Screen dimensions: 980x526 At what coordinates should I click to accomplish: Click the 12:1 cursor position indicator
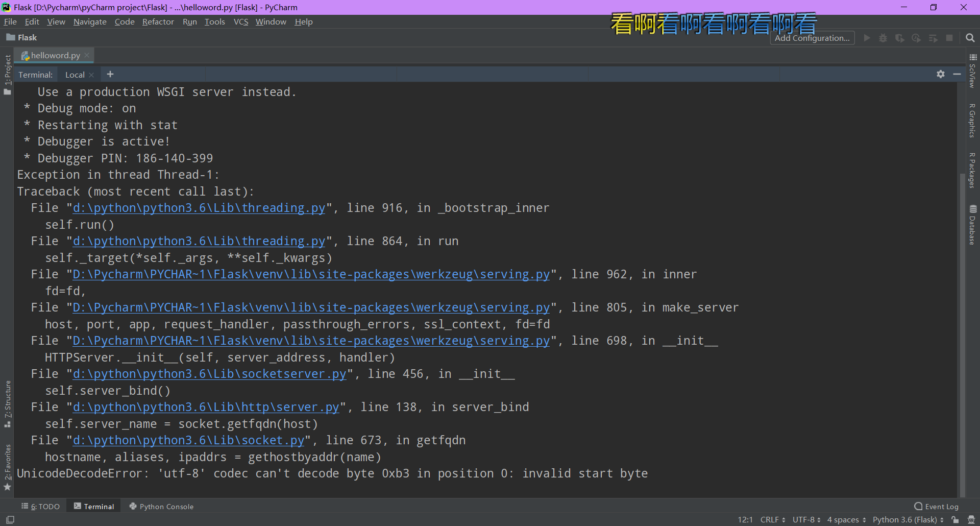coord(745,520)
